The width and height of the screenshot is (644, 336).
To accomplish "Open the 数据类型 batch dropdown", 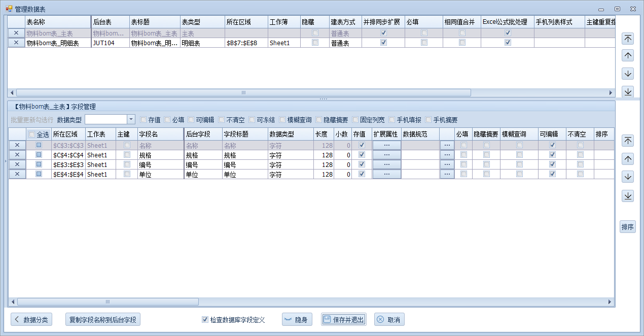I will pyautogui.click(x=131, y=119).
